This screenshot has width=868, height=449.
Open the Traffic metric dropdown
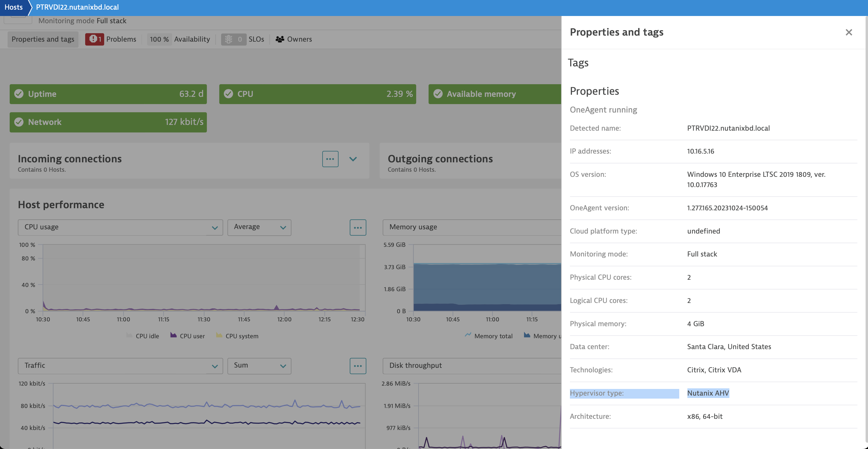tap(120, 366)
